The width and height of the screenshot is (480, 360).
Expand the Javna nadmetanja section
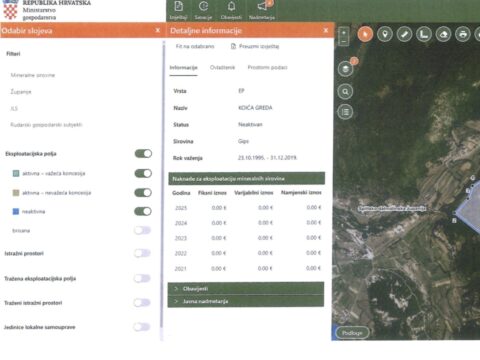246,301
